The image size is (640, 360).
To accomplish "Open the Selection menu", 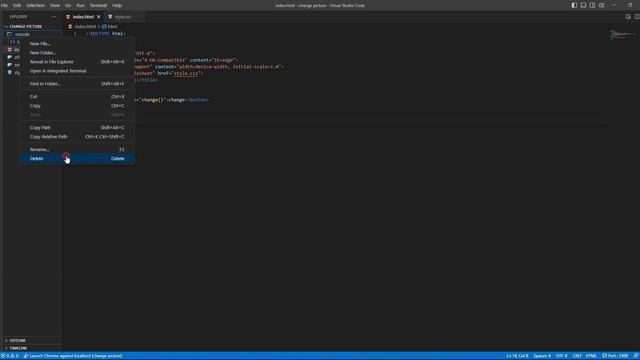I will coord(36,5).
